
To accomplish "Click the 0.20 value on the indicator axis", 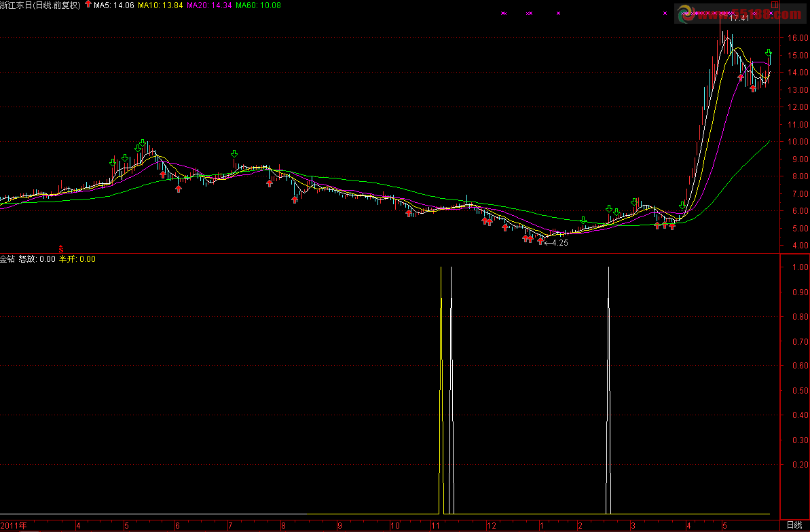I will click(x=800, y=464).
